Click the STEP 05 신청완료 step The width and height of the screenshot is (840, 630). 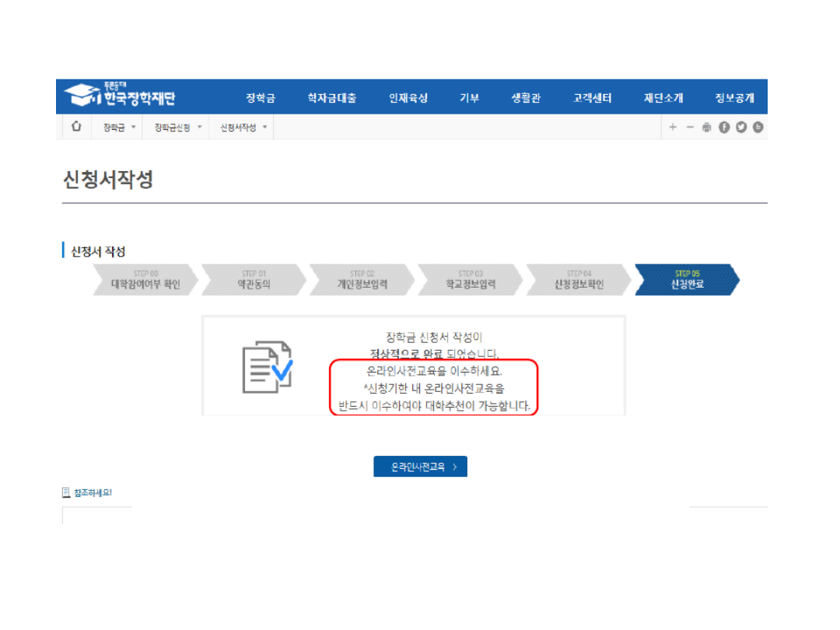coord(686,280)
